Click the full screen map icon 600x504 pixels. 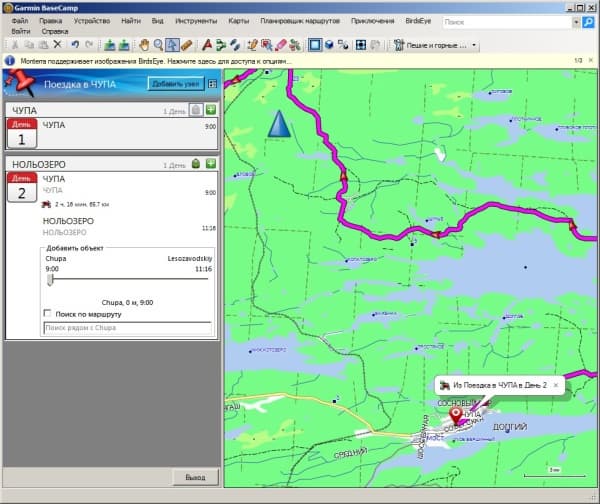361,45
